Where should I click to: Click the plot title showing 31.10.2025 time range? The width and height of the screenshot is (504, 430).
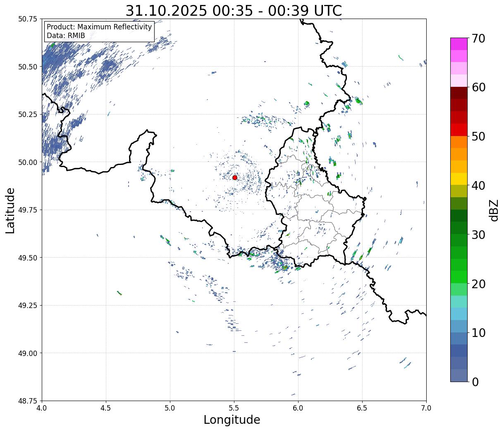pos(234,10)
